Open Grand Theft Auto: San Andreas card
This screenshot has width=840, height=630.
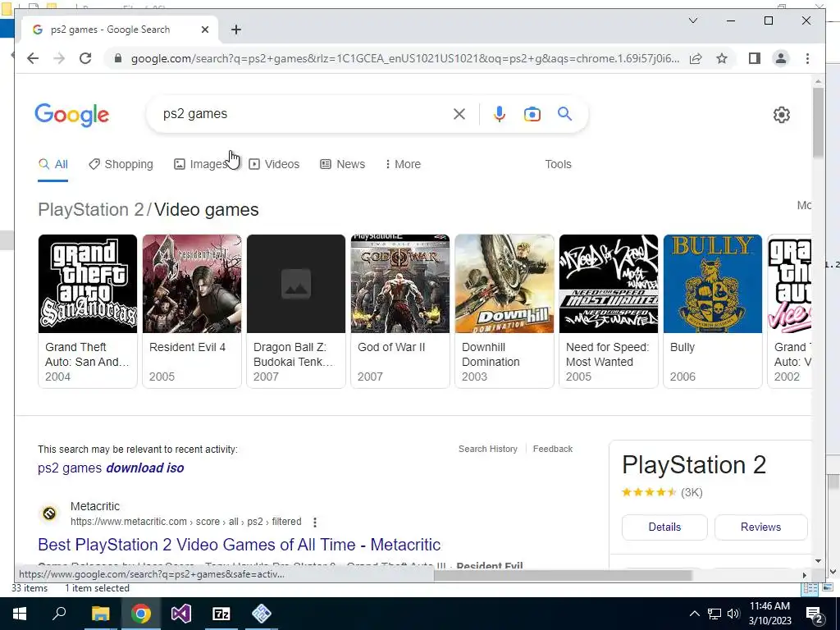[x=88, y=311]
